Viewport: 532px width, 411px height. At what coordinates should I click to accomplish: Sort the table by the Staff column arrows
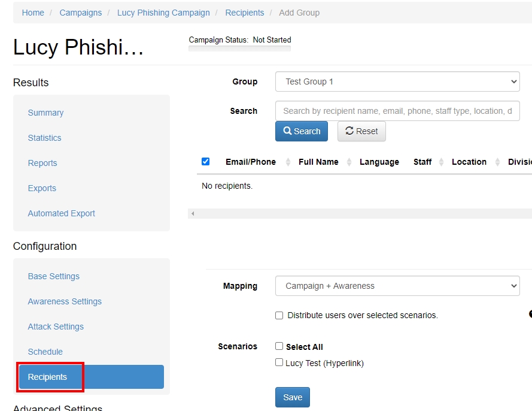pyautogui.click(x=441, y=162)
